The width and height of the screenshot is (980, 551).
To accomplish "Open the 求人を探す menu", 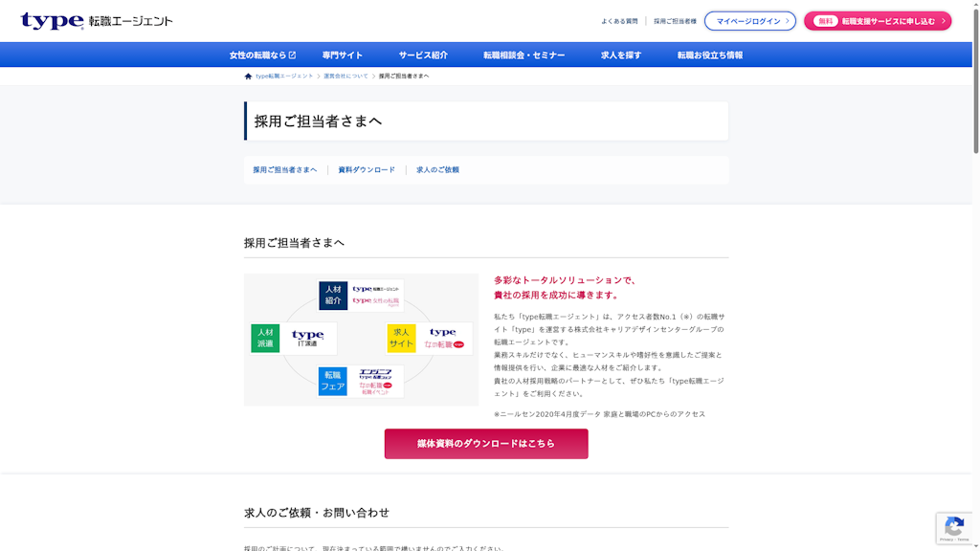I will tap(621, 55).
